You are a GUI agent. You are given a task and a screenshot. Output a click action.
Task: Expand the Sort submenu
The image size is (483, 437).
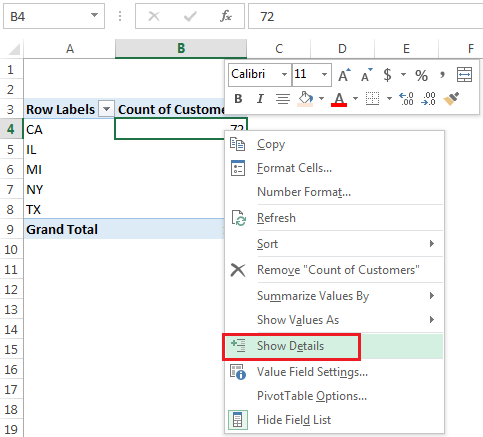(334, 244)
